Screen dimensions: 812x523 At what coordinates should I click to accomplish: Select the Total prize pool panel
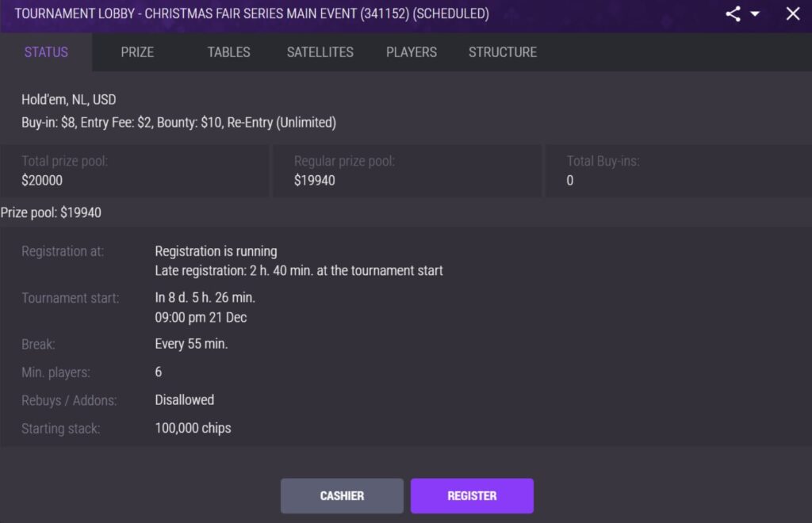[x=135, y=170]
